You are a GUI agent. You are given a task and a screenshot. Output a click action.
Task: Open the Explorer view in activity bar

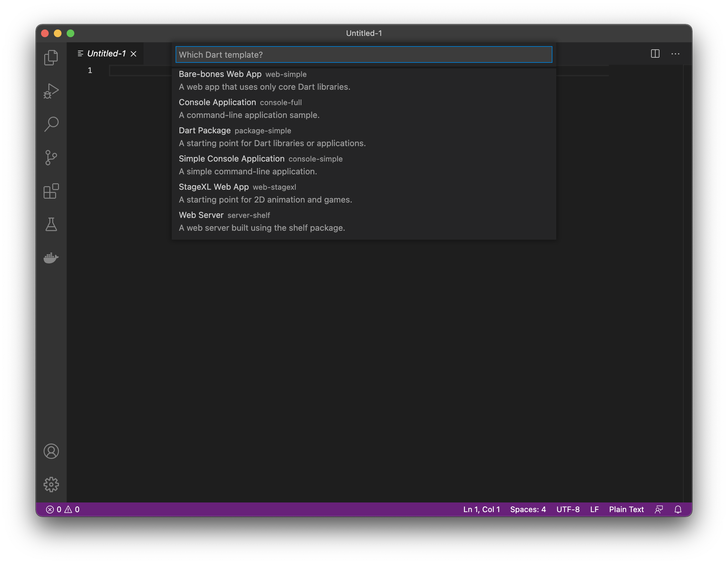point(51,57)
